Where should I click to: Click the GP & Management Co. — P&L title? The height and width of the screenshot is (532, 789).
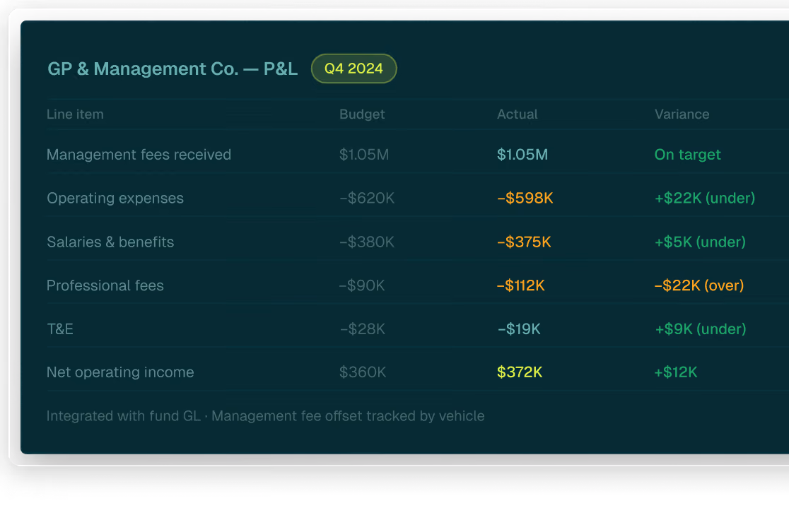(173, 69)
